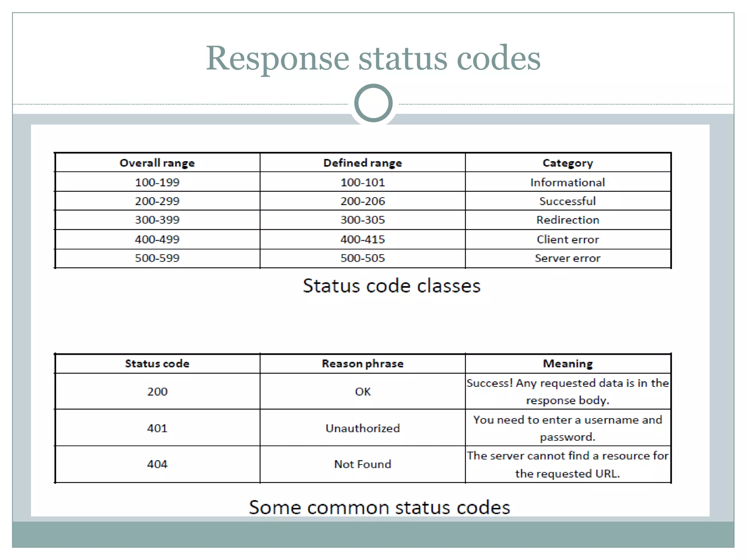The width and height of the screenshot is (747, 560).
Task: Click the 'Informational' category cell
Action: [x=568, y=182]
